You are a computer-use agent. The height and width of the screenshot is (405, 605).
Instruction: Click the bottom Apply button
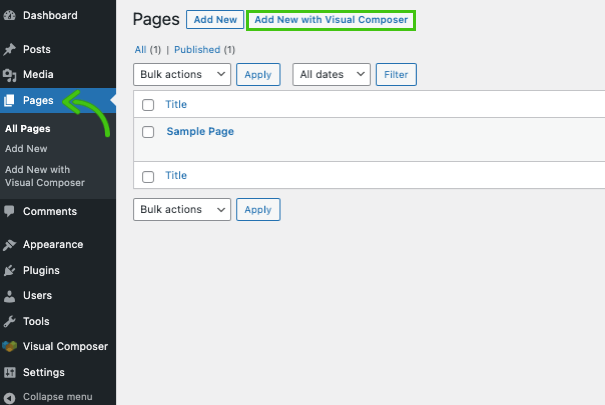point(258,209)
